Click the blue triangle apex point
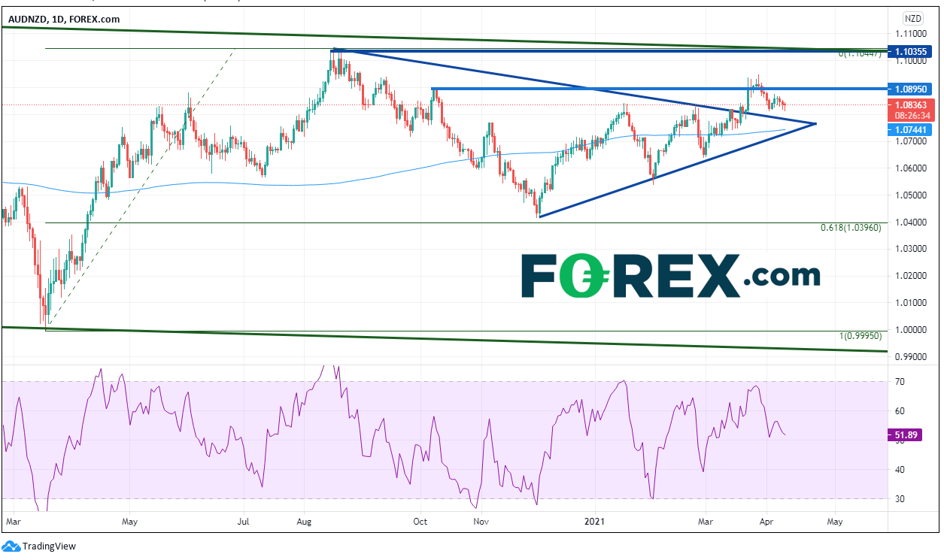This screenshot has height=560, width=944. coord(815,123)
